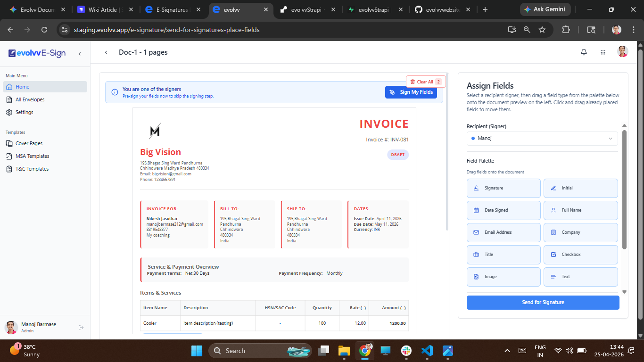644x362 pixels.
Task: Click the browser back arrow
Action: [11, 30]
